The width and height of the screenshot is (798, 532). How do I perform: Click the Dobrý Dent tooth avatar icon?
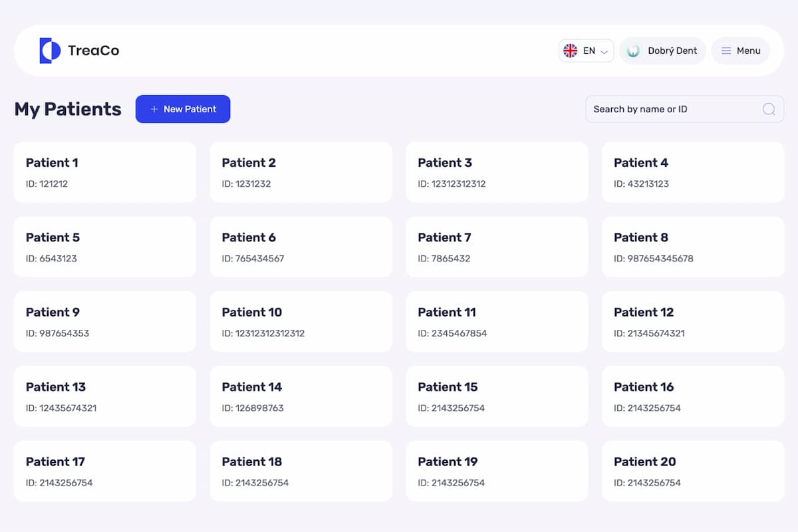point(633,51)
